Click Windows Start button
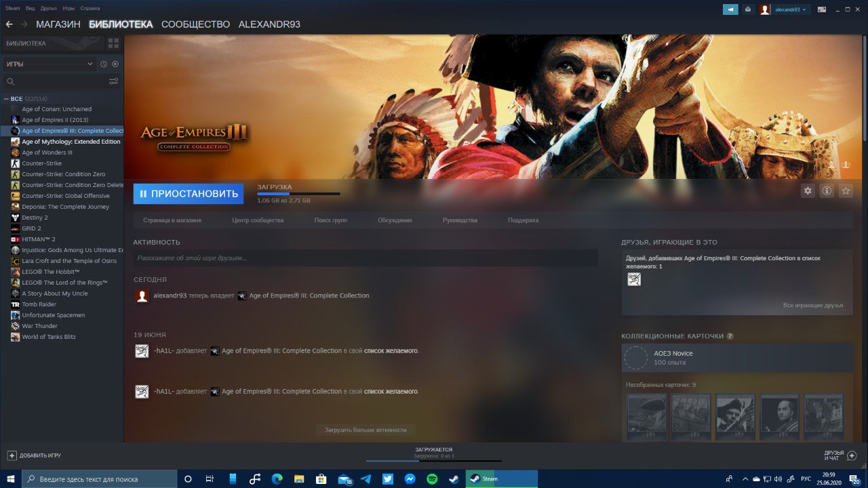Screen dimensions: 868x488 tap(10, 479)
